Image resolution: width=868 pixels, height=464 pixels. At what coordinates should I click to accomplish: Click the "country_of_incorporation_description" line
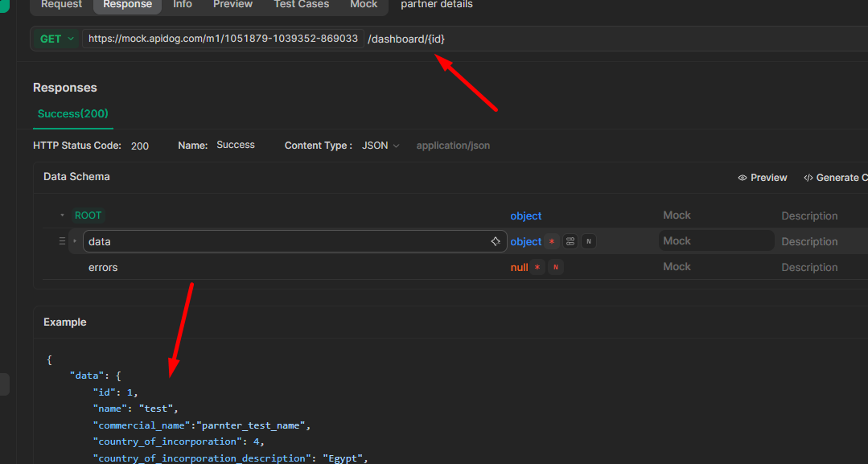231,458
